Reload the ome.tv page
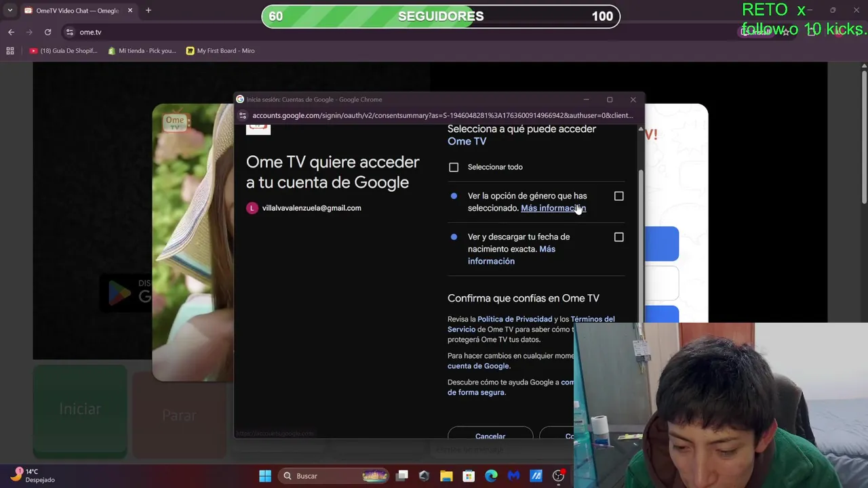868x488 pixels. (x=47, y=32)
